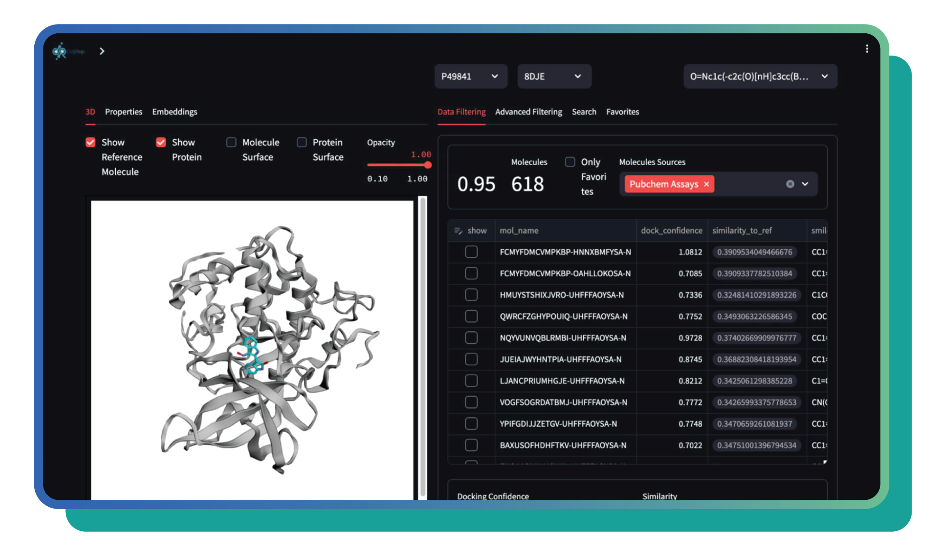
Task: Expand Molecules Sources dropdown arrow
Action: click(x=805, y=184)
